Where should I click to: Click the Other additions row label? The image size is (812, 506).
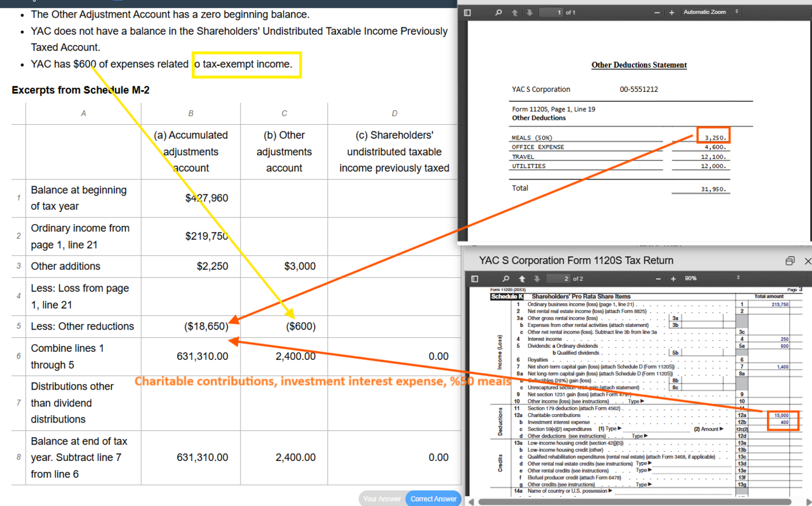tap(66, 266)
